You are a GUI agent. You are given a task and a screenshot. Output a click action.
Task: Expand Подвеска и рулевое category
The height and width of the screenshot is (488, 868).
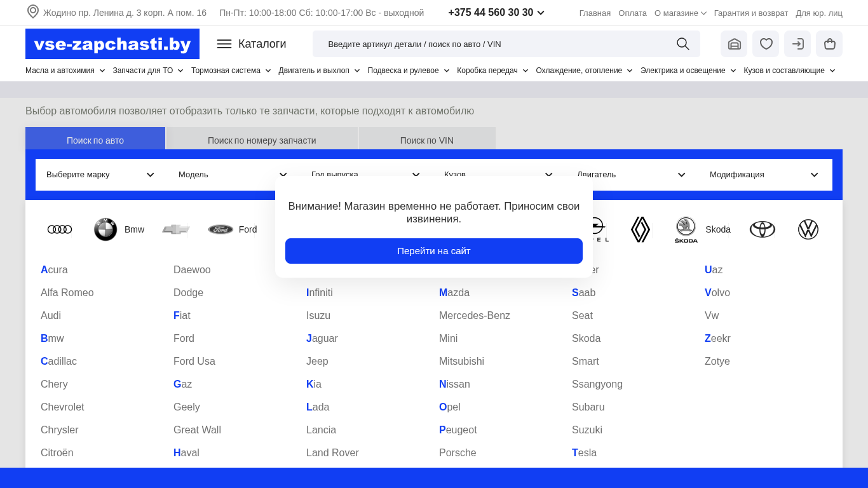tap(409, 71)
